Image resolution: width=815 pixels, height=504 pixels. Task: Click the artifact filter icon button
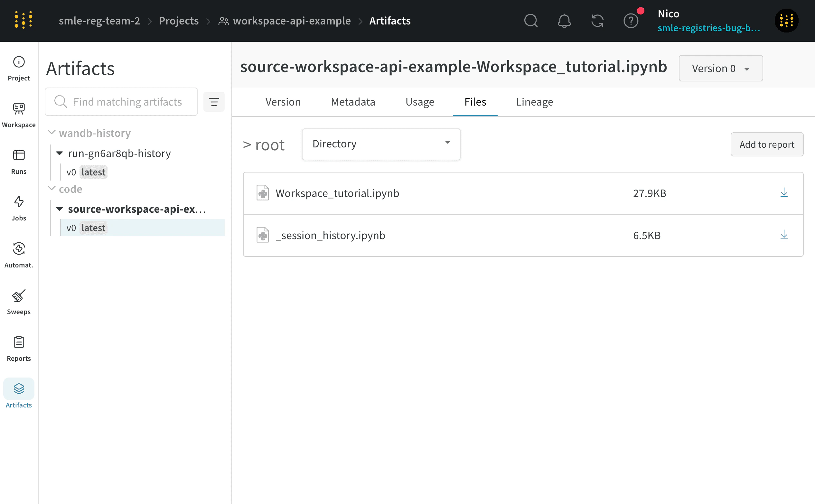pyautogui.click(x=214, y=102)
